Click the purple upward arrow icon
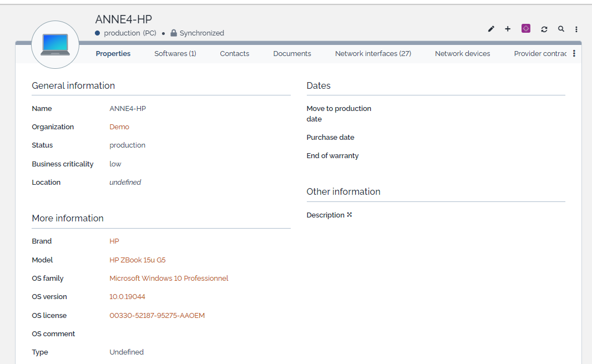 tap(526, 28)
